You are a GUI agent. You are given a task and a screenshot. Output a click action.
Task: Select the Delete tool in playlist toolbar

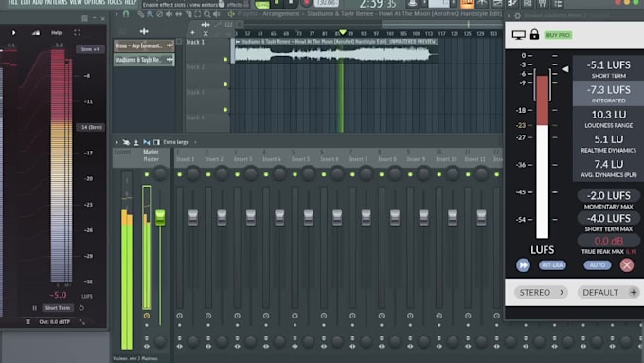pos(159,14)
